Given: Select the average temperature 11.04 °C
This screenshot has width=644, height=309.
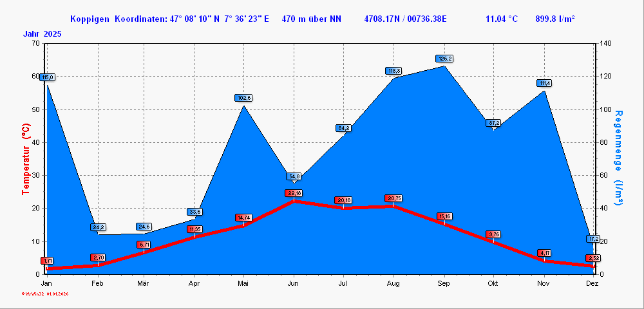Looking at the screenshot, I should pos(502,19).
